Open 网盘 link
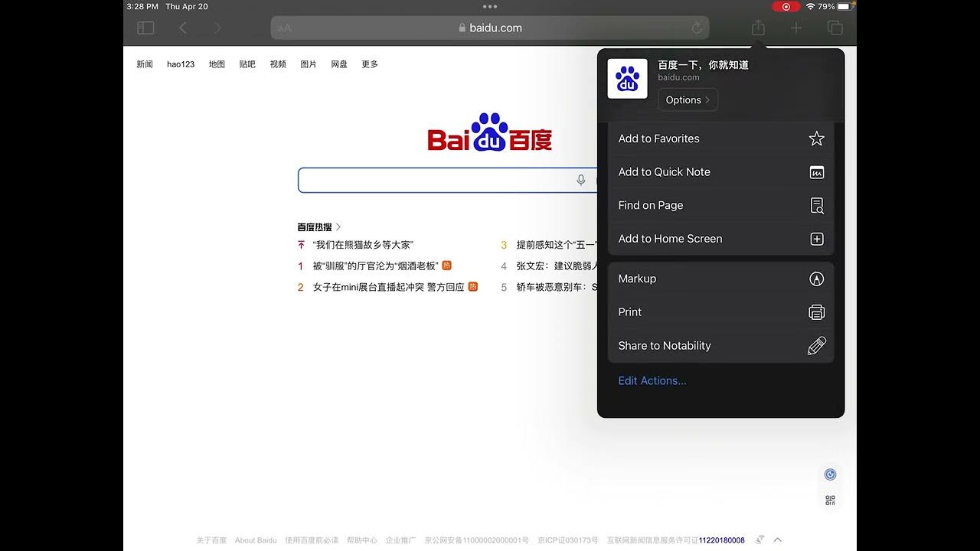Image resolution: width=980 pixels, height=551 pixels. 339,64
